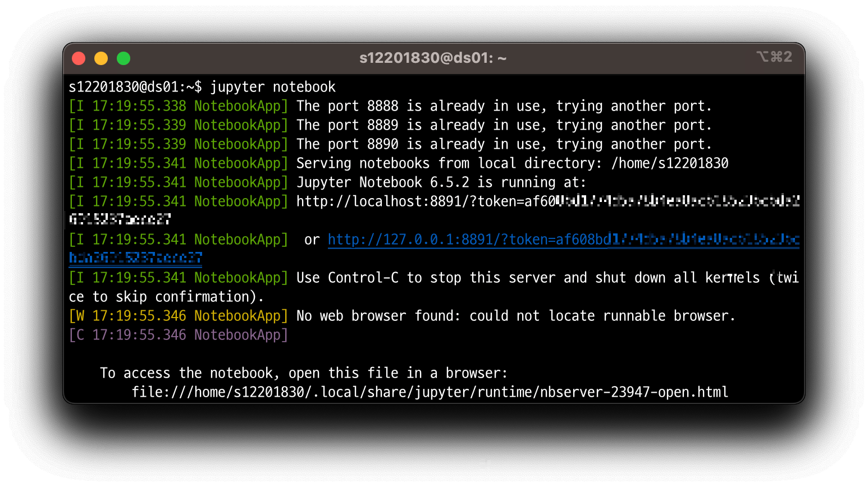Viewport: 868px width, 487px height.
Task: Click the http://localhost:8891/?token URL line
Action: (x=548, y=201)
